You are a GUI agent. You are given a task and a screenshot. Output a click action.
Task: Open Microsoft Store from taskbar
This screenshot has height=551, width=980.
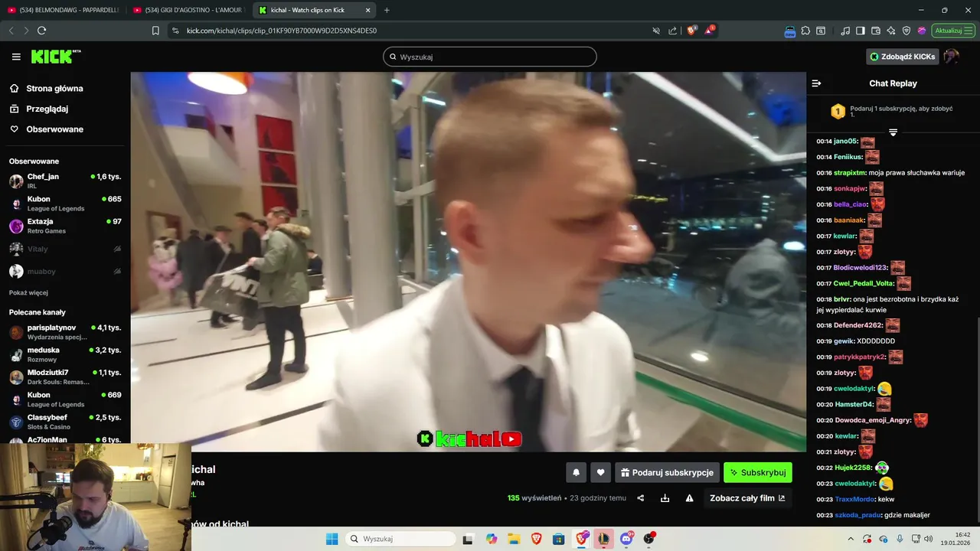tap(559, 539)
